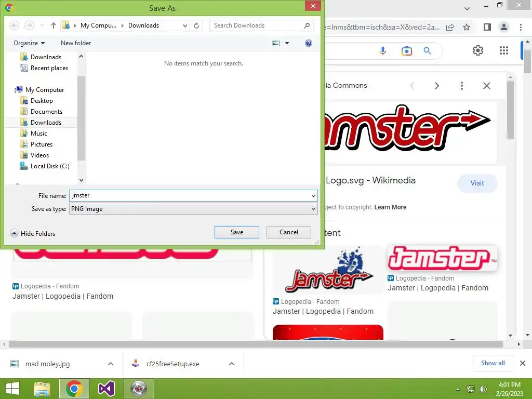Open red-white Jamster Logopedia thumbnail
This screenshot has height=399, width=532.
(443, 259)
